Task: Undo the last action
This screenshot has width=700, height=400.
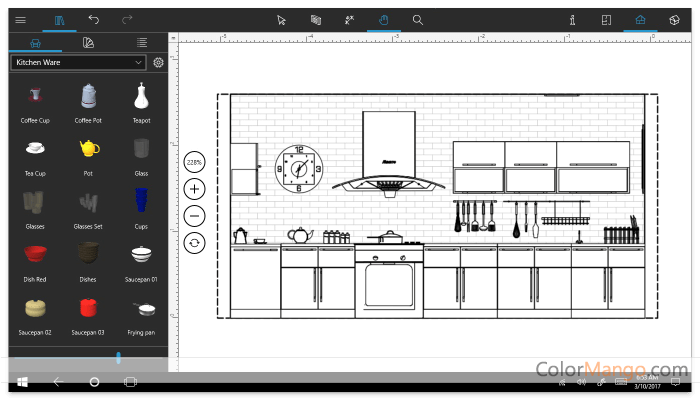Action: pyautogui.click(x=94, y=19)
